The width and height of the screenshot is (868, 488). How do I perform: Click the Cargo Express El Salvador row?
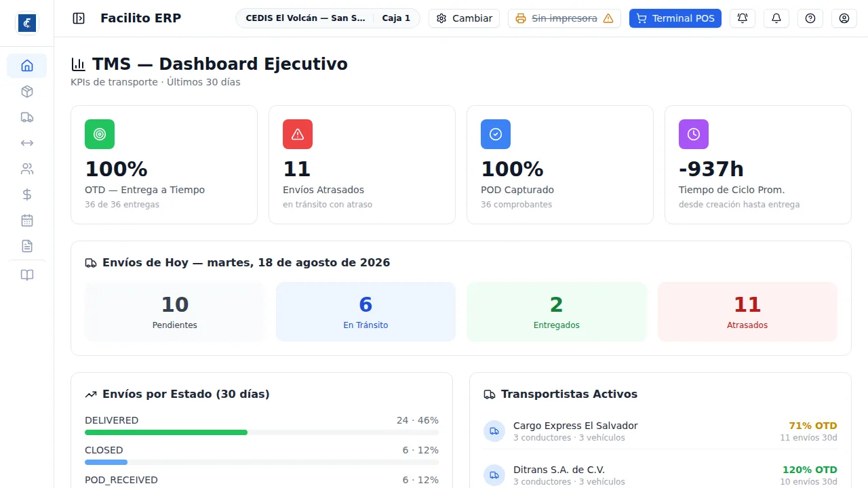[x=660, y=431]
